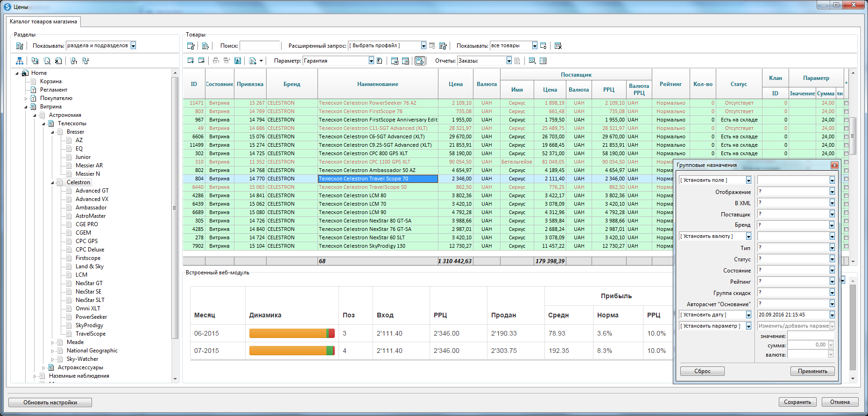Select PowerSeeker under Celestron in the tree
The height and width of the screenshot is (416, 868).
pos(91,317)
